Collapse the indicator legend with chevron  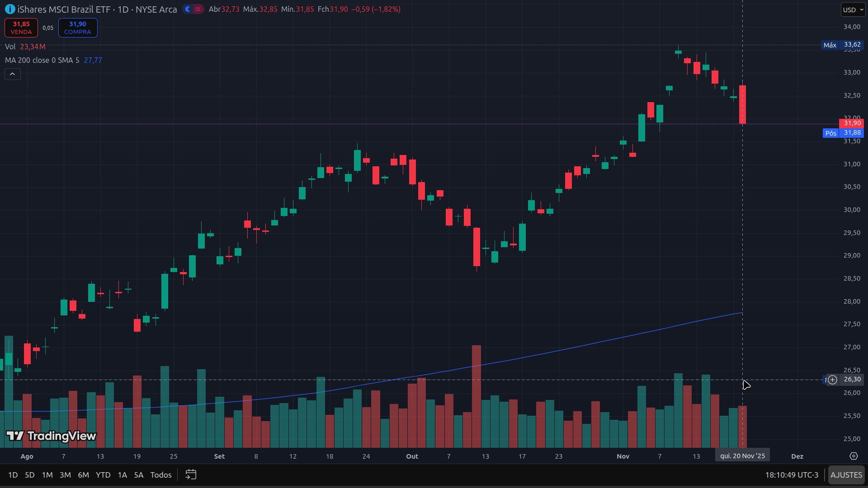tap(13, 74)
